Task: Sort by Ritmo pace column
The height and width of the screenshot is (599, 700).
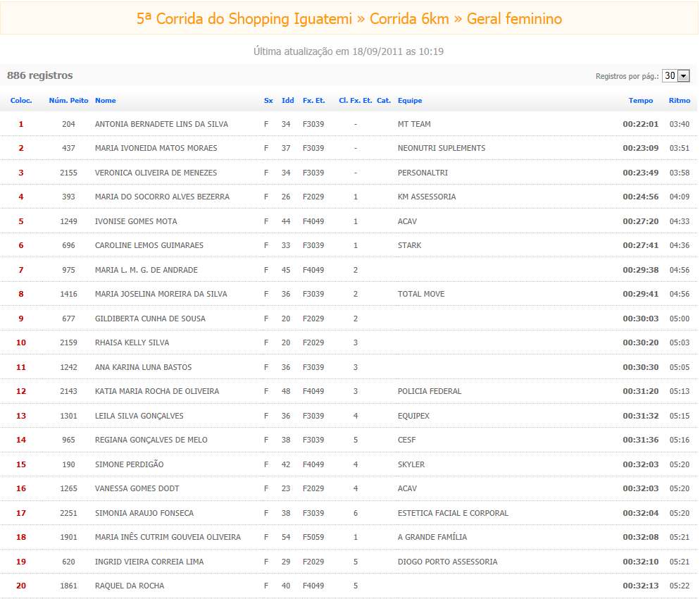Action: pyautogui.click(x=679, y=101)
